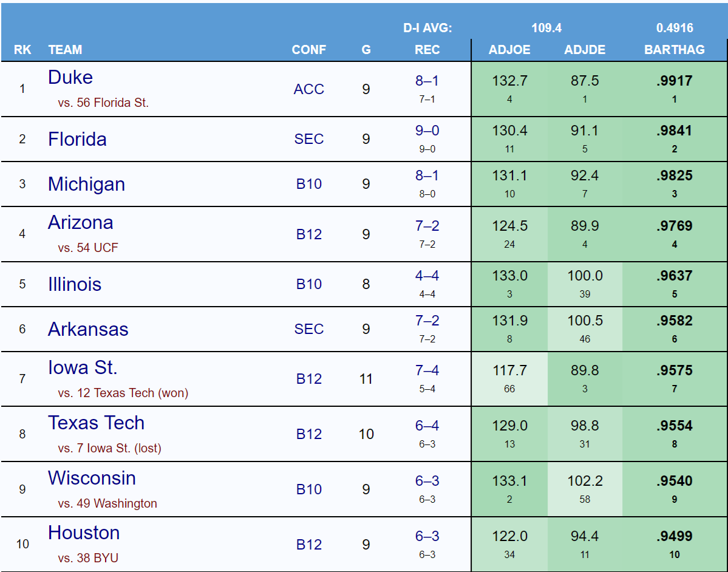Click the Arkansas team name
The height and width of the screenshot is (572, 728).
[x=88, y=329]
